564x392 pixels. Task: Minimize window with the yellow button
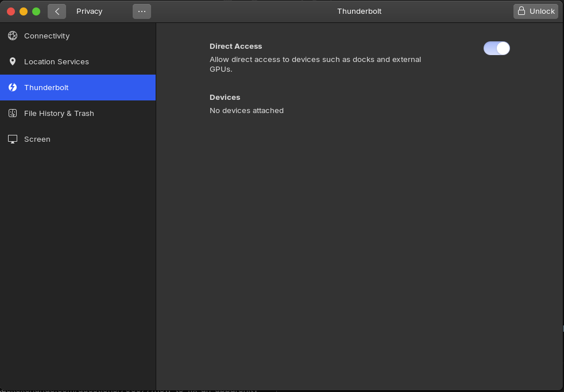[24, 11]
